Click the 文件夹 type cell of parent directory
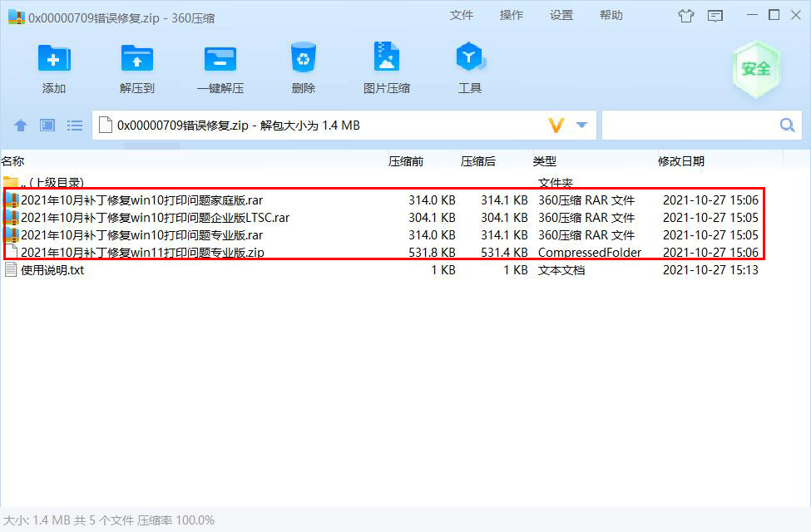Image resolution: width=811 pixels, height=532 pixels. point(556,183)
